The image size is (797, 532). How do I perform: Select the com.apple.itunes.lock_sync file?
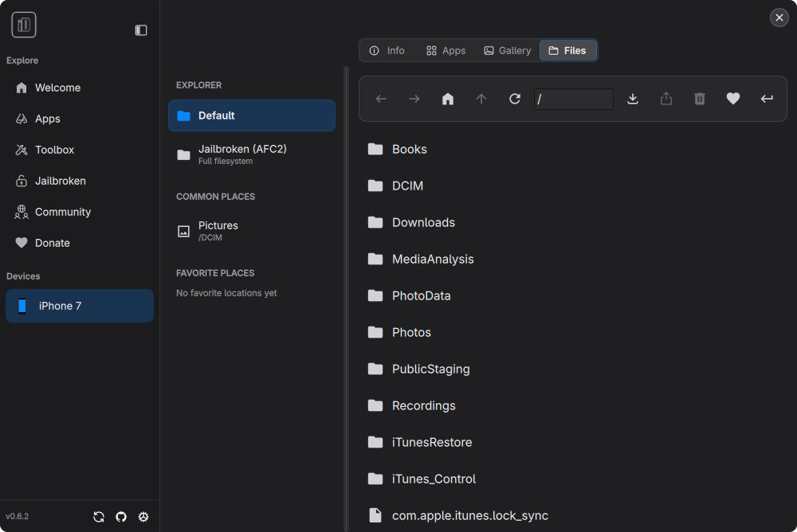(x=573, y=515)
